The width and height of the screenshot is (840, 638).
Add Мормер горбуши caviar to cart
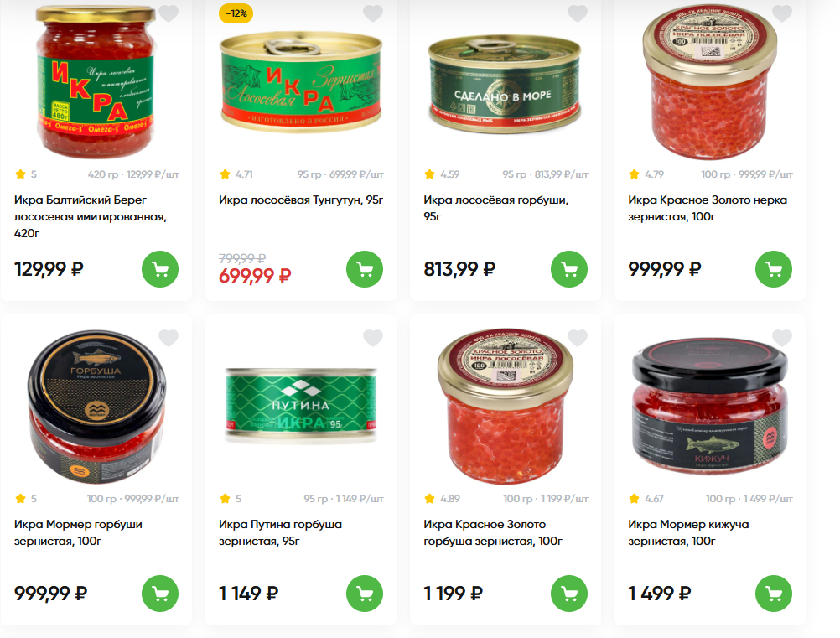tap(160, 594)
